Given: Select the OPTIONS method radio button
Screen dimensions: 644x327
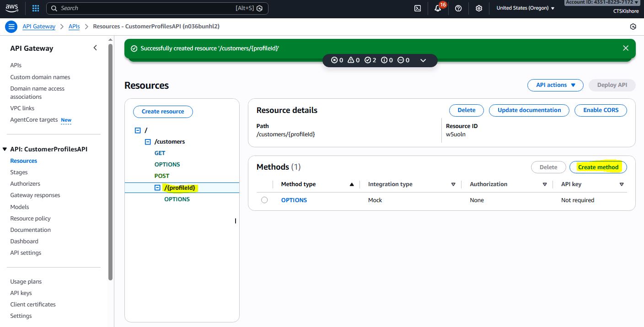Looking at the screenshot, I should pos(264,200).
